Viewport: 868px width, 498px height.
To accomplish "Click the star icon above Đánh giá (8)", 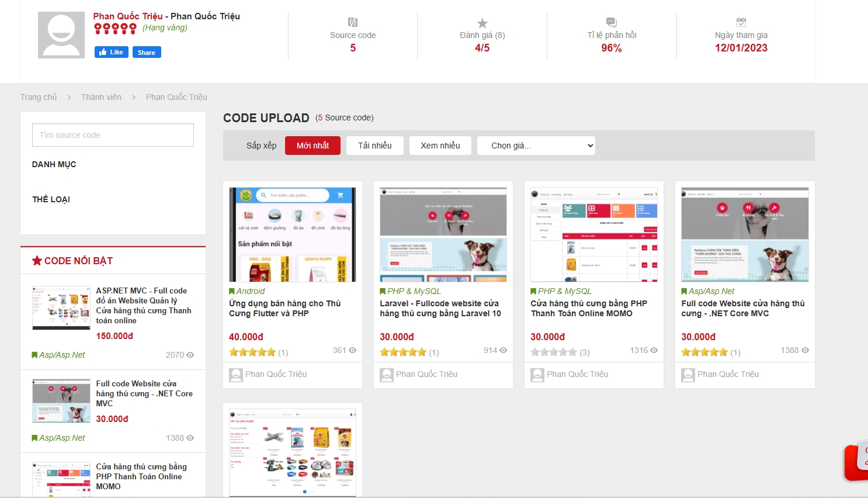I will [482, 23].
